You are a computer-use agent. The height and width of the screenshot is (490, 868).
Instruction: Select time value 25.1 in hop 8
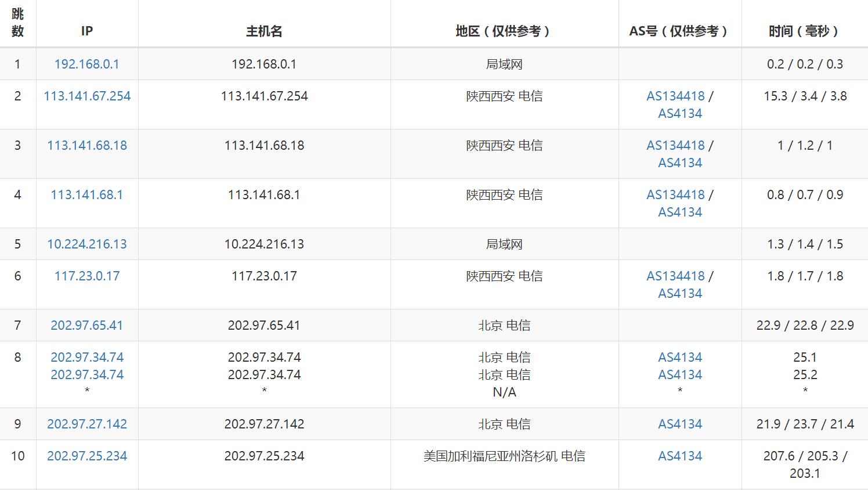coord(805,357)
